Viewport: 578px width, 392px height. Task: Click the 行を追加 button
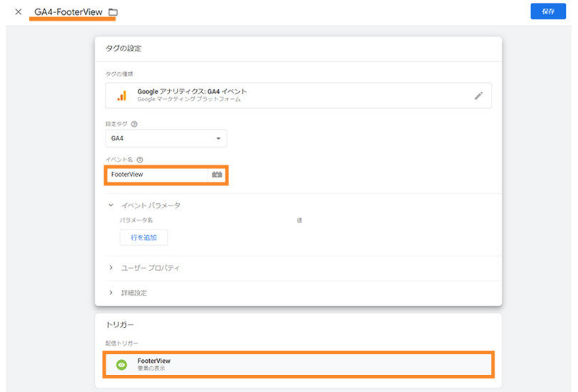click(x=143, y=237)
